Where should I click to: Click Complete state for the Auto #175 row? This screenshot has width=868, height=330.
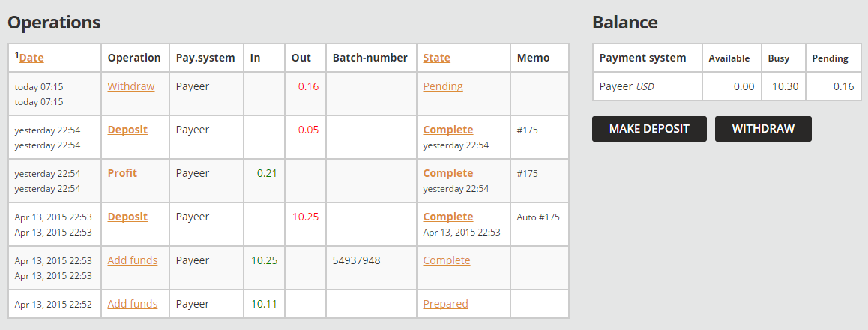[448, 217]
